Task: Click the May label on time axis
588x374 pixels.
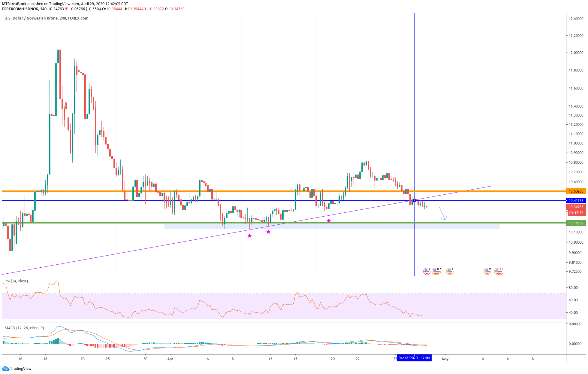Action: click(x=445, y=359)
